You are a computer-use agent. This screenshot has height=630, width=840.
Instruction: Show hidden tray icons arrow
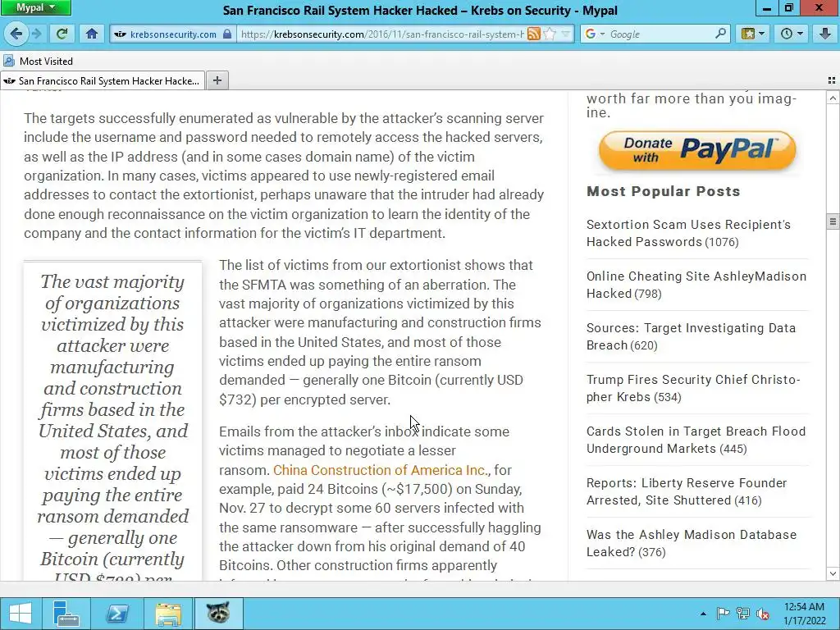(703, 614)
